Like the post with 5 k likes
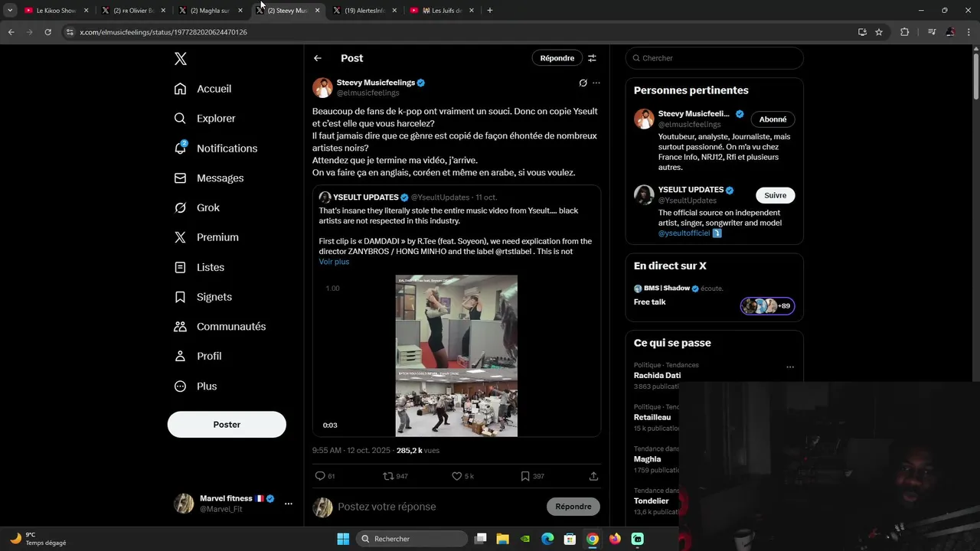The height and width of the screenshot is (551, 980). point(462,476)
